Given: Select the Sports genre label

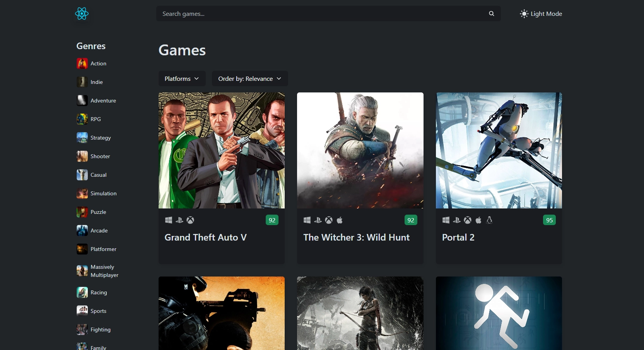Looking at the screenshot, I should [98, 311].
